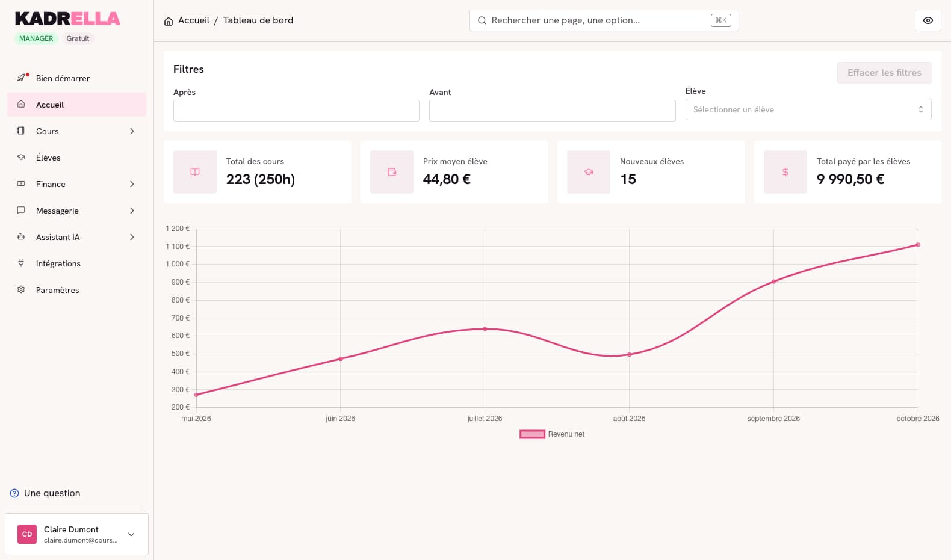Click the wallet icon on Prix moyen élève card

(x=392, y=172)
